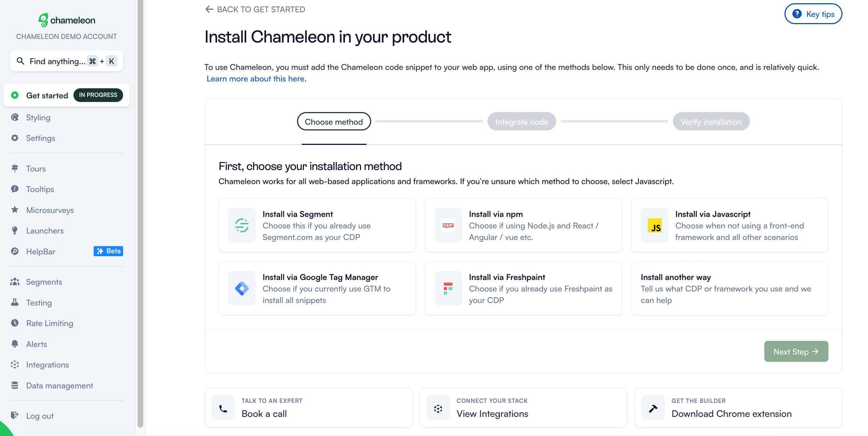Choose Install via Freshpaint title

507,277
